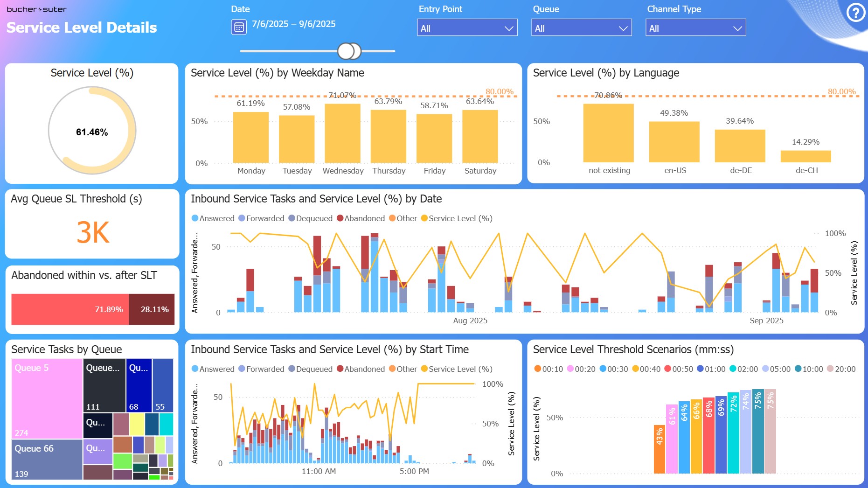Click the date range calendar icon
This screenshot has height=488, width=868.
pyautogui.click(x=239, y=27)
